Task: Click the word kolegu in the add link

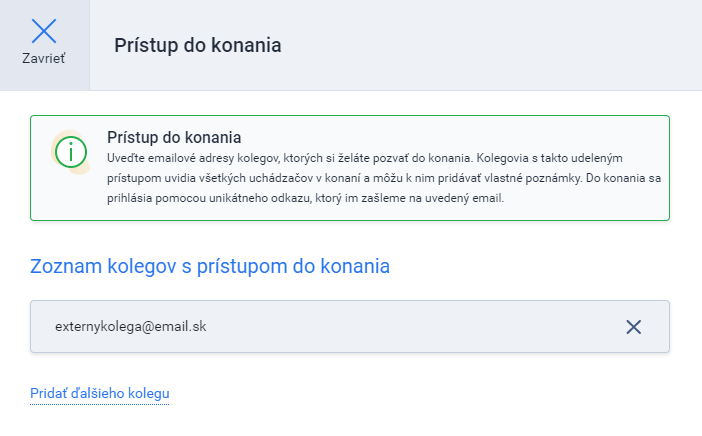Action: pyautogui.click(x=149, y=393)
